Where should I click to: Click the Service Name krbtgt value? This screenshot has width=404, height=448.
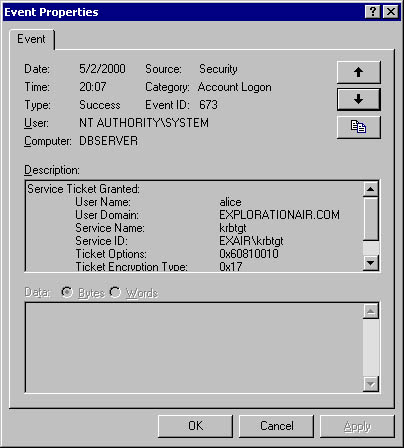233,228
